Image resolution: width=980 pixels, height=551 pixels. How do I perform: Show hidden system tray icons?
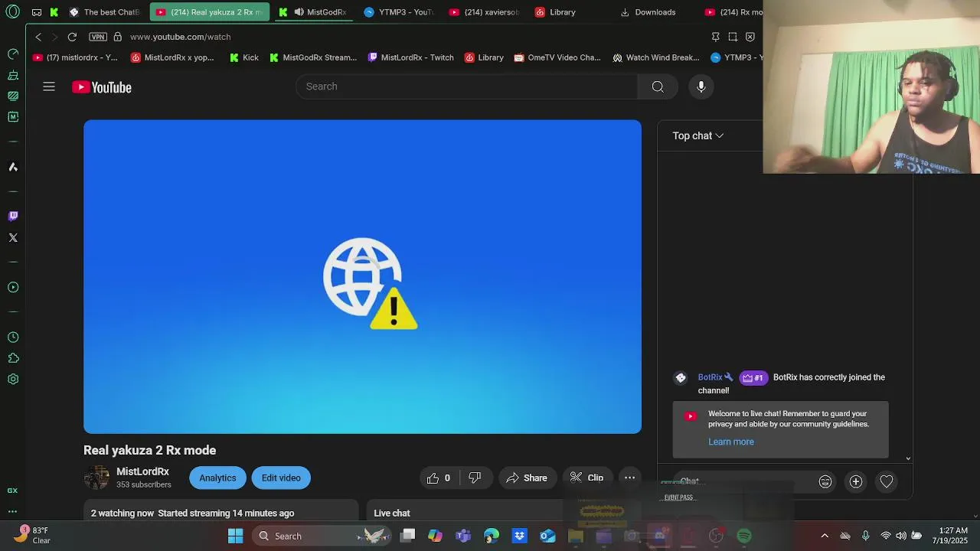(825, 536)
